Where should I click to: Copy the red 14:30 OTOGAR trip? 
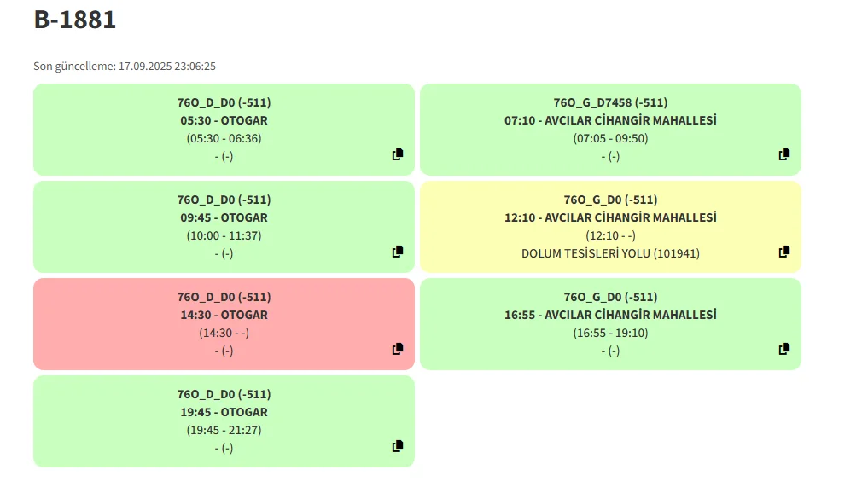[398, 349]
